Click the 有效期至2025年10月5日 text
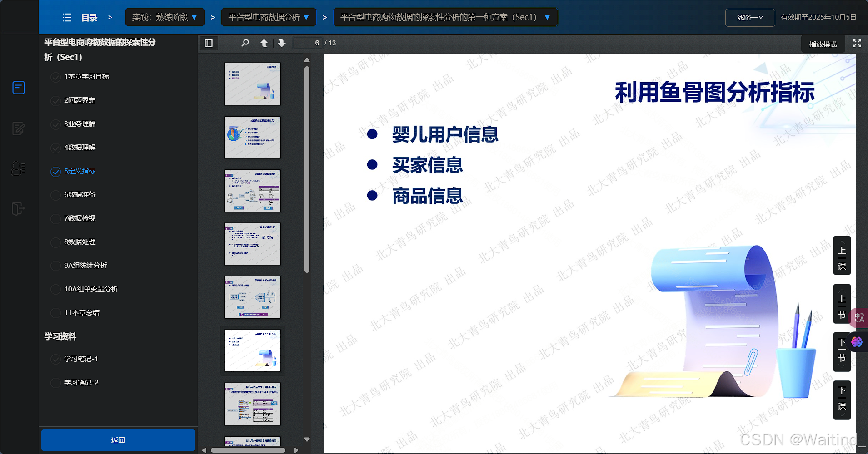Screen dimensions: 868x454 tap(818, 17)
